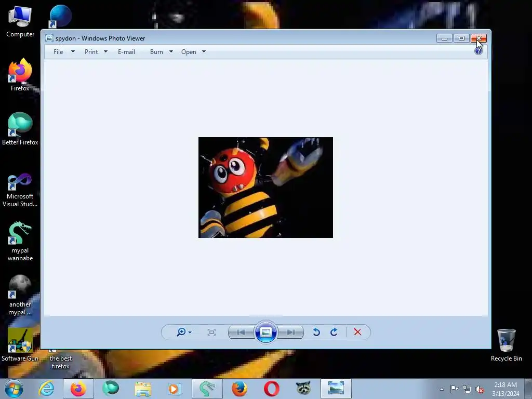Open the Windows Start menu
Viewport: 532px width, 399px height.
point(14,389)
